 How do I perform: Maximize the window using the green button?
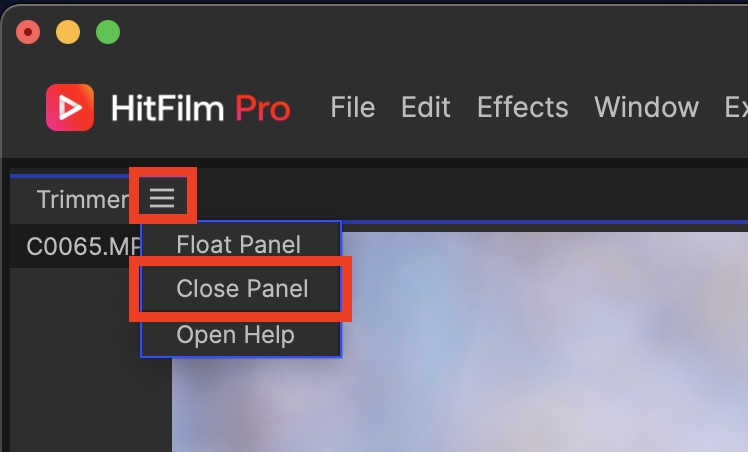(x=108, y=33)
